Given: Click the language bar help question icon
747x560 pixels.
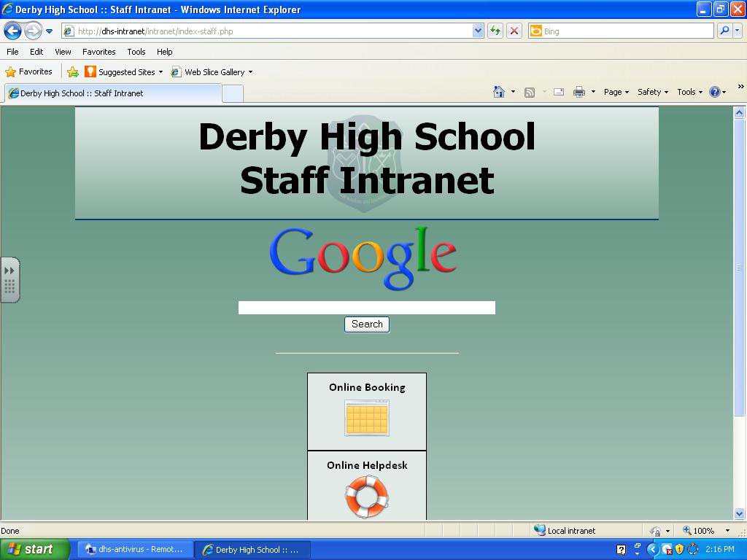Looking at the screenshot, I should (x=622, y=550).
